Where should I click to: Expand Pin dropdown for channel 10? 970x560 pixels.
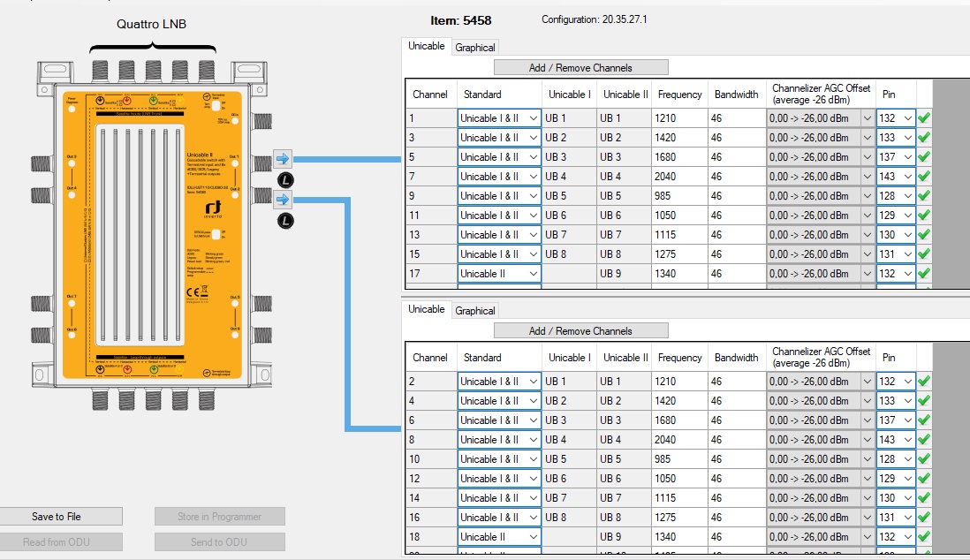907,459
